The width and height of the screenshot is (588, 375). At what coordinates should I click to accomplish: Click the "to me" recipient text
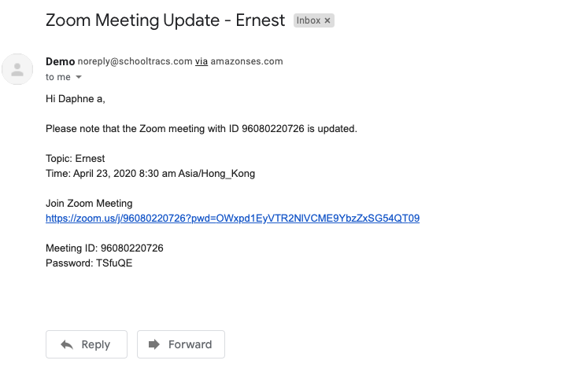coord(57,77)
